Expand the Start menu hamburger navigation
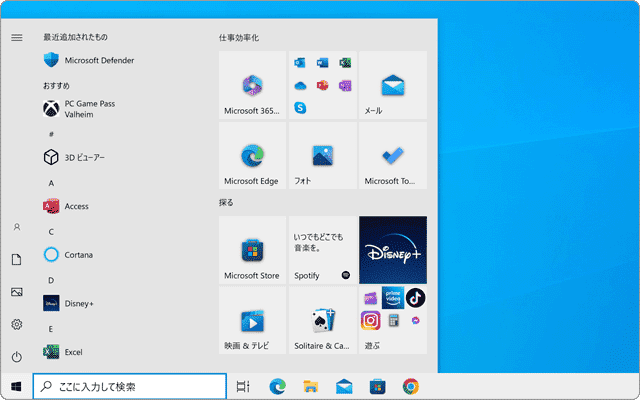Viewport: 640px width, 400px height. [x=17, y=38]
